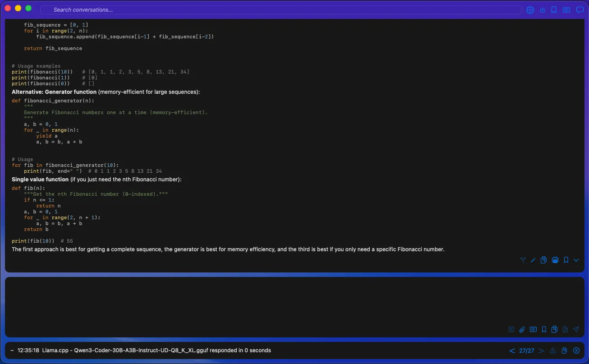Print the response using the printer icon
589x364 pixels.
(x=555, y=260)
